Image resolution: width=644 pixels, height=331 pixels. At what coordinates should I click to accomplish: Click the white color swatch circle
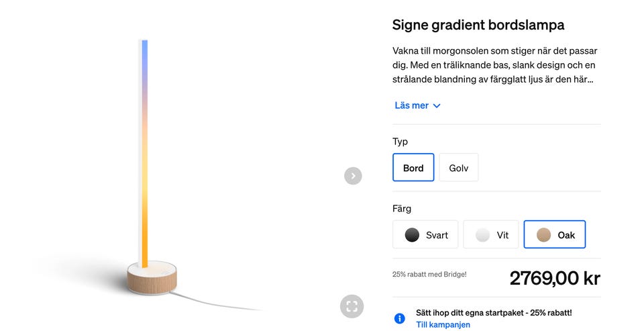click(482, 235)
